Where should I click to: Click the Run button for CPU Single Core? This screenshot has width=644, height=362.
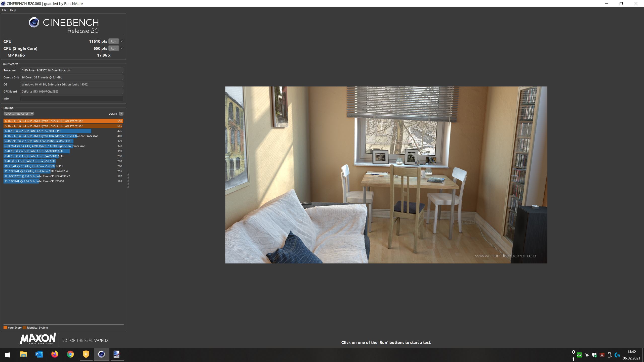tap(113, 48)
